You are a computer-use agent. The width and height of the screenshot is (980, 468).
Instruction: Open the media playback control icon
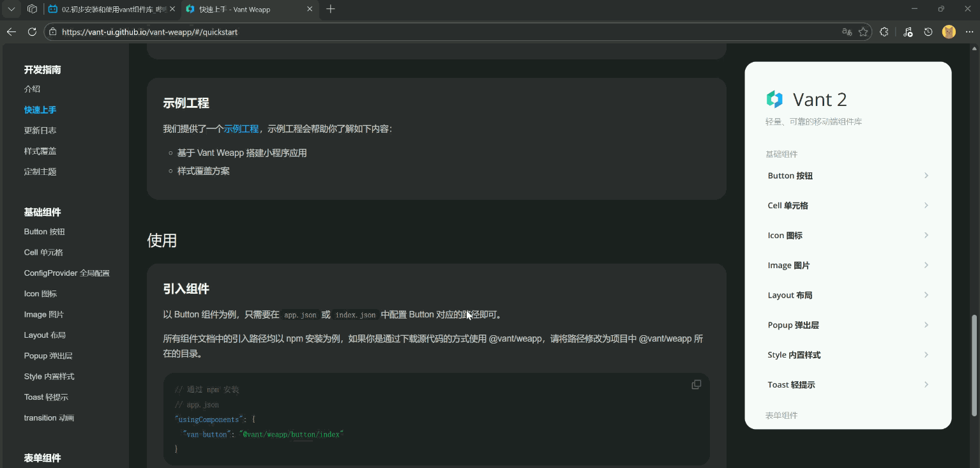(908, 32)
